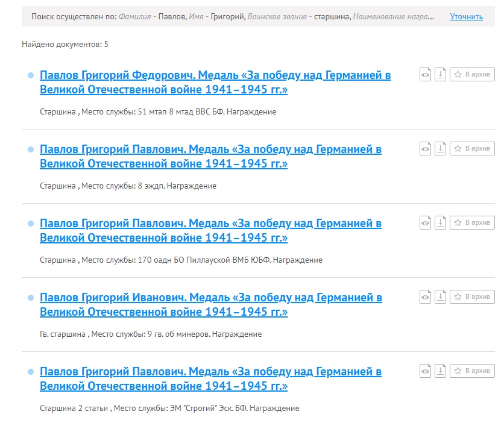Add Григорий Федорович record to archive
The width and height of the screenshot is (504, 426).
point(472,75)
